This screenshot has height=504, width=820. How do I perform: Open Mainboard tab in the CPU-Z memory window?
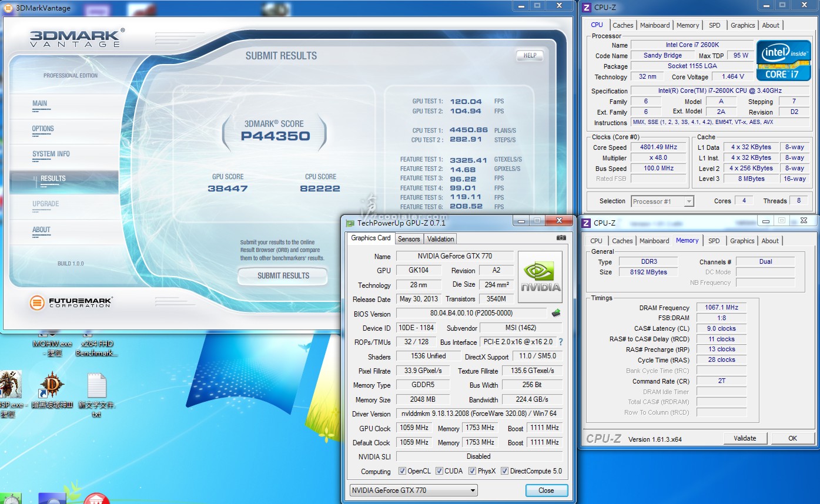(654, 241)
